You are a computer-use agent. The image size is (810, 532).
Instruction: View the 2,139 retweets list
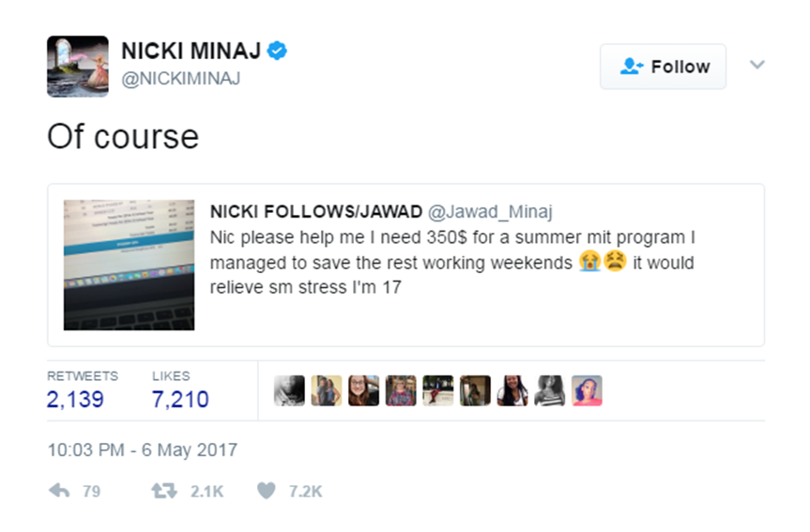(76, 400)
